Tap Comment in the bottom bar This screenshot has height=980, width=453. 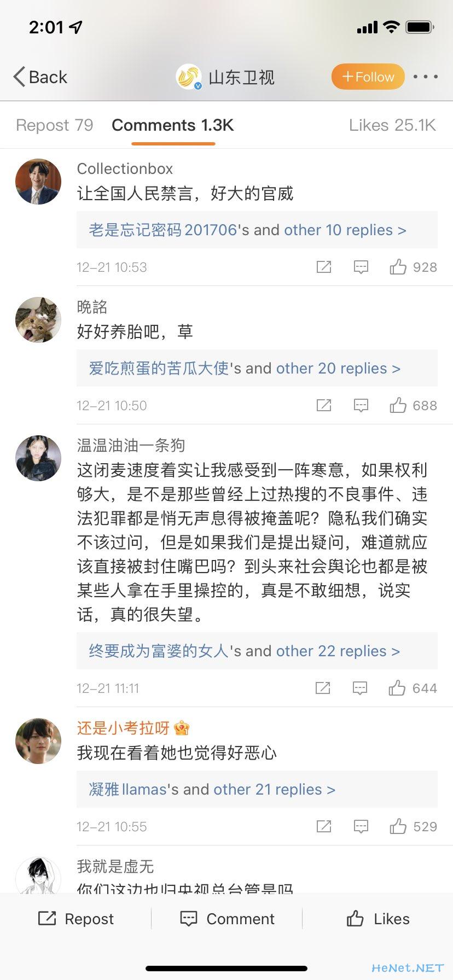click(227, 919)
